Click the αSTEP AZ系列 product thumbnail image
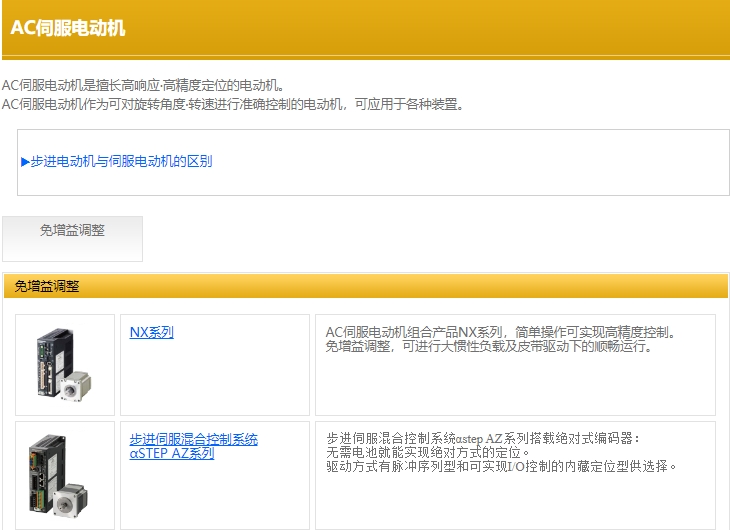The image size is (730, 530). click(58, 475)
